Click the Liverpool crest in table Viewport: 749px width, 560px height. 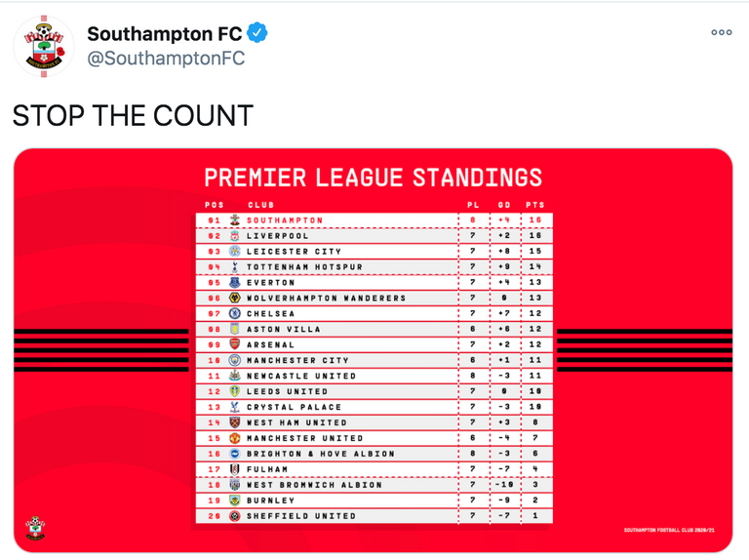click(x=234, y=236)
